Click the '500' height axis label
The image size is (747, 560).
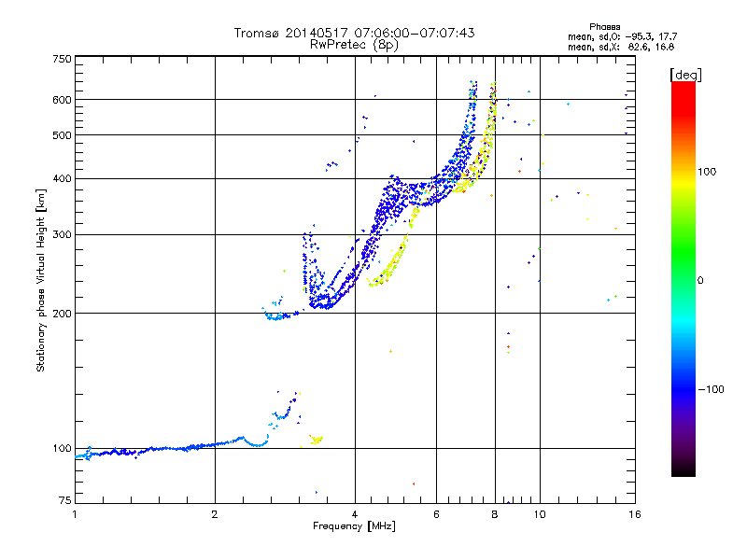[62, 135]
